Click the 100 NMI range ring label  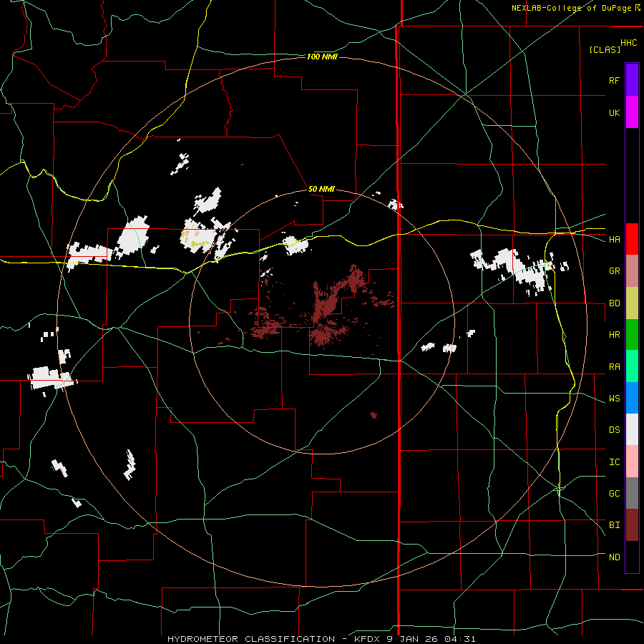click(x=322, y=57)
